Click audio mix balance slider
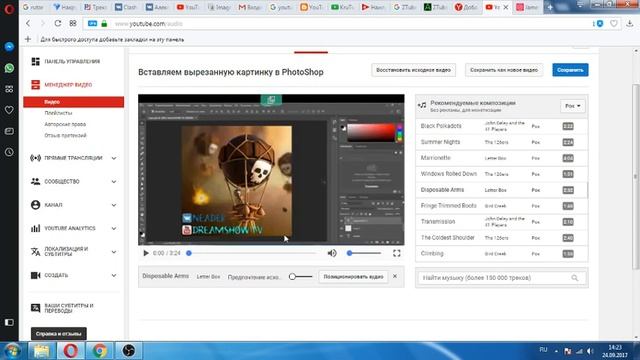640x360 pixels. pyautogui.click(x=300, y=276)
